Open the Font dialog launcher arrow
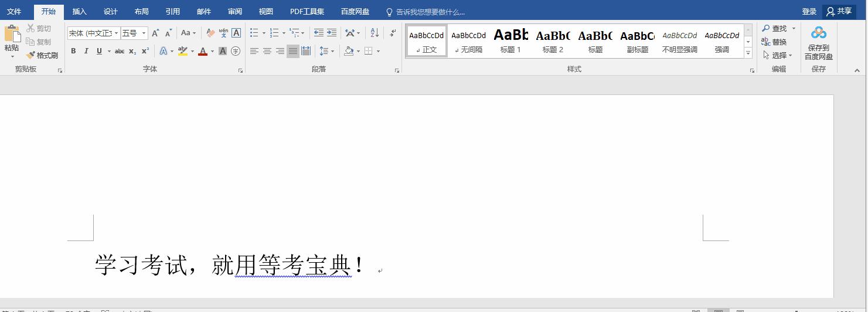The width and height of the screenshot is (868, 312). [x=240, y=71]
